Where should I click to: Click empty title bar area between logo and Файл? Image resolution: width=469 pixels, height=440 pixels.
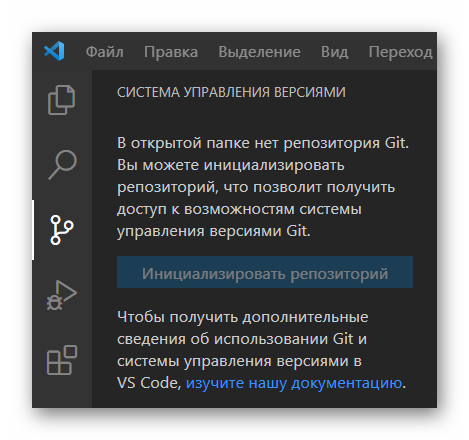pyautogui.click(x=75, y=52)
